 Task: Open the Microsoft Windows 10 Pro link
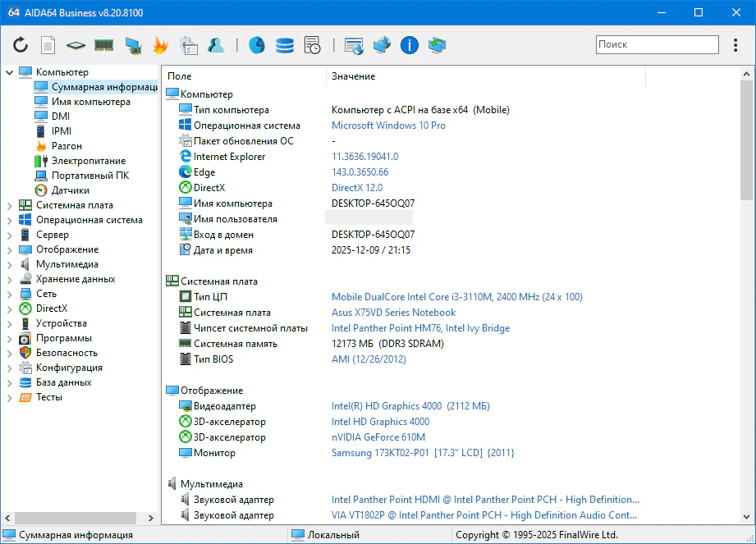(388, 126)
